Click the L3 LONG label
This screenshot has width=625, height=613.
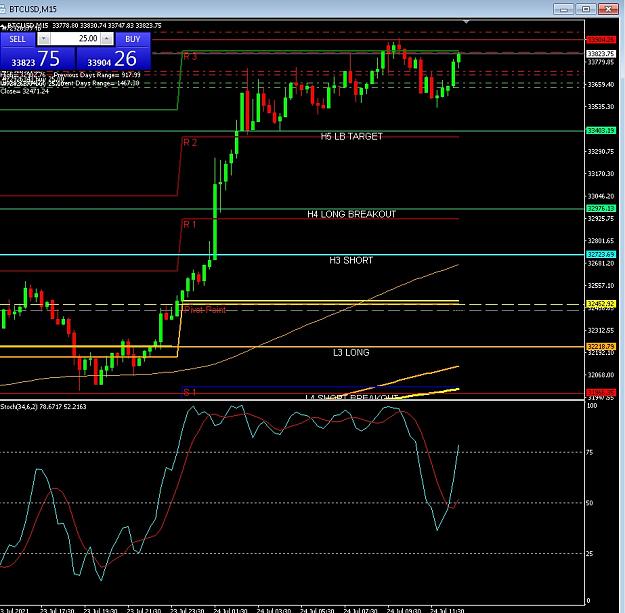coord(351,352)
